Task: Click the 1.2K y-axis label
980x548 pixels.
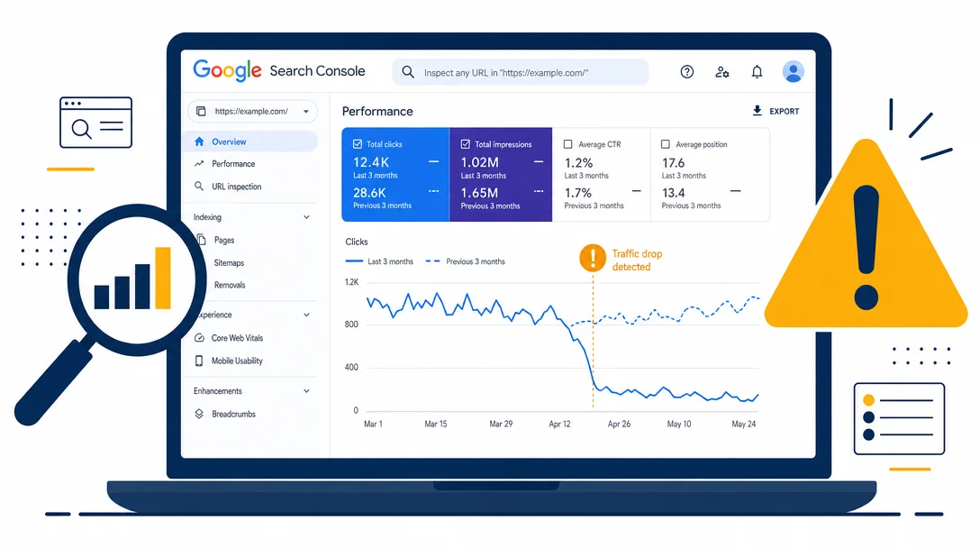Action: (x=352, y=282)
